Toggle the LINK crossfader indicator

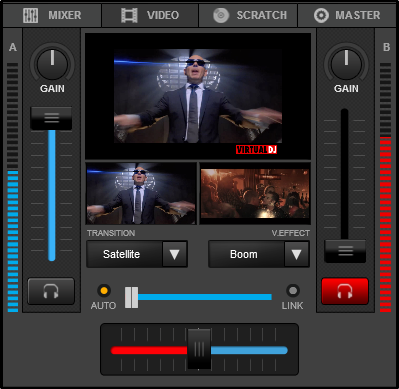pyautogui.click(x=293, y=291)
